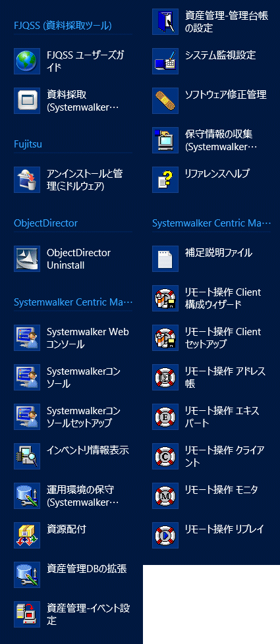Click the 資産管理DBの拡張 icon
Image resolution: width=280 pixels, height=644 pixels.
click(27, 574)
